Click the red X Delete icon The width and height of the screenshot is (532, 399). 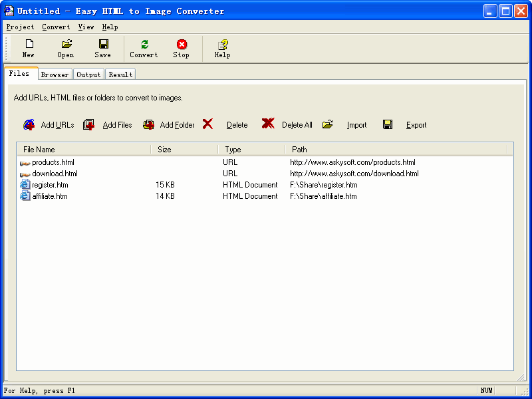(207, 124)
